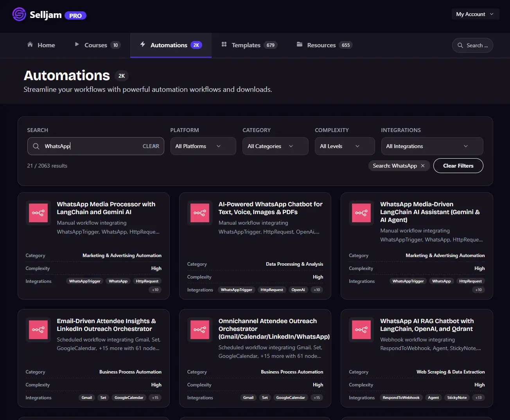510x420 pixels.
Task: Click WhatsAppTrigger tag in WhatsApp Media-Driven card
Action: [x=408, y=281]
